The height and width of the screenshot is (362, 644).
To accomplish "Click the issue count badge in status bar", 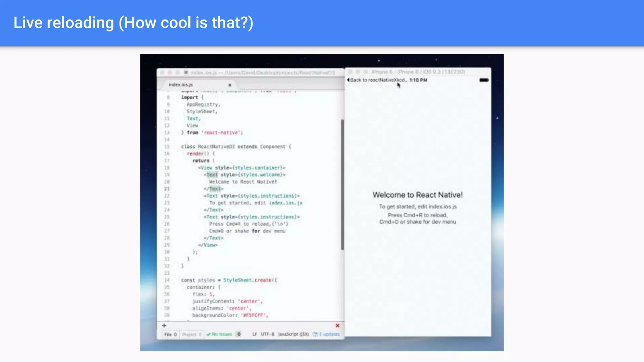I will (x=239, y=334).
